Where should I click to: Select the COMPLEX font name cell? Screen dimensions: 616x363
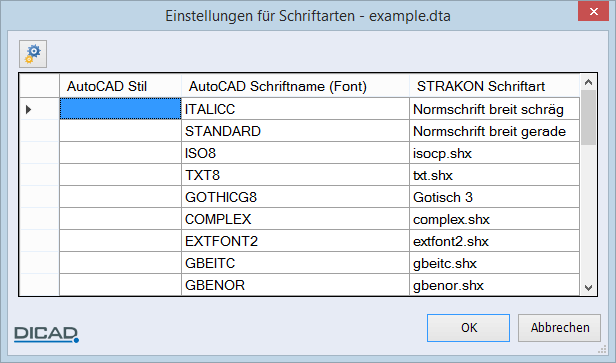pos(295,219)
